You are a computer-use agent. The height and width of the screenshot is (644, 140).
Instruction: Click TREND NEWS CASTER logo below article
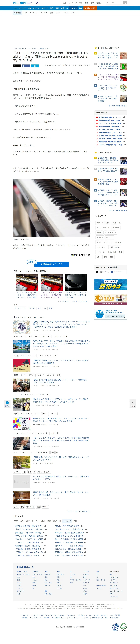point(80,255)
